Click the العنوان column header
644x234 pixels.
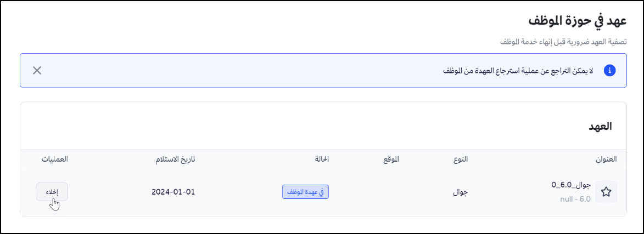tap(606, 159)
